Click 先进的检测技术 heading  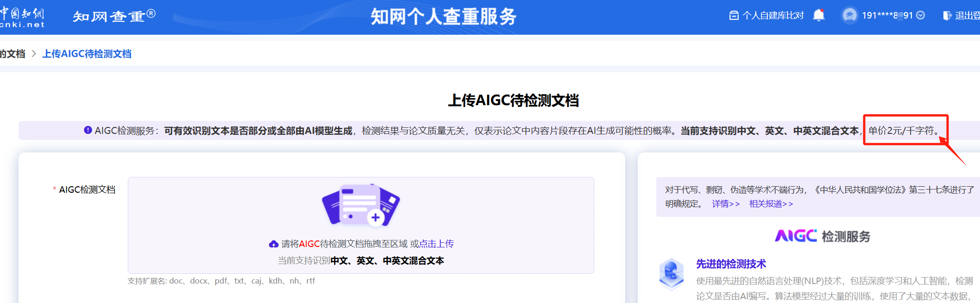click(731, 264)
